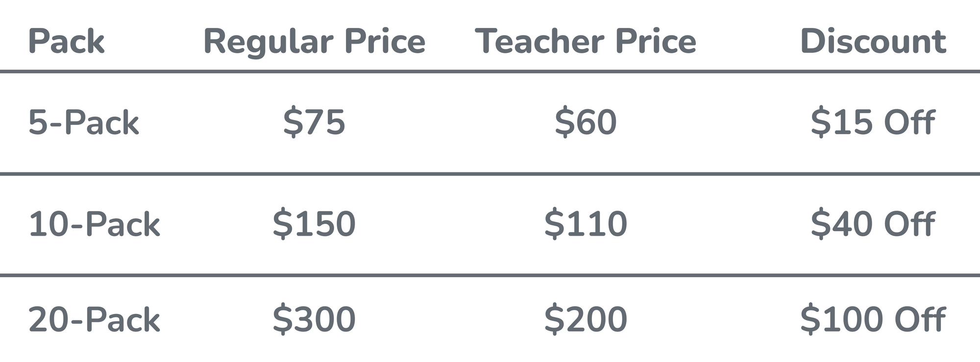Select the $150 regular price cell
This screenshot has height=362, width=980.
coord(314,224)
